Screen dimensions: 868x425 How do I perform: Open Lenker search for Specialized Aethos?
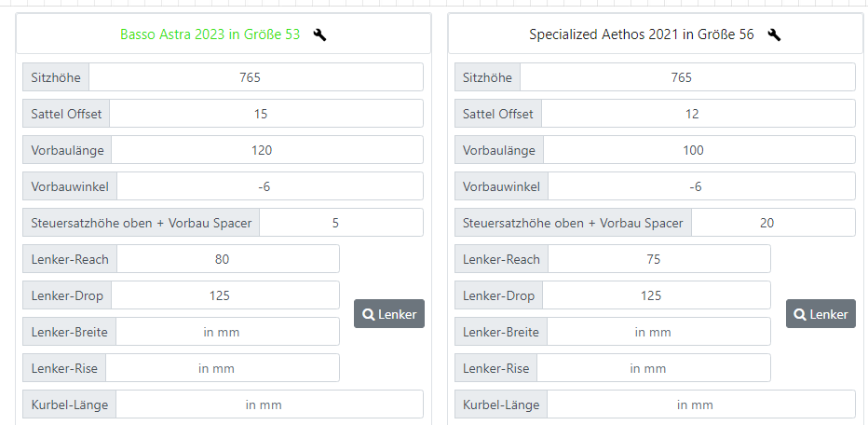(x=821, y=314)
